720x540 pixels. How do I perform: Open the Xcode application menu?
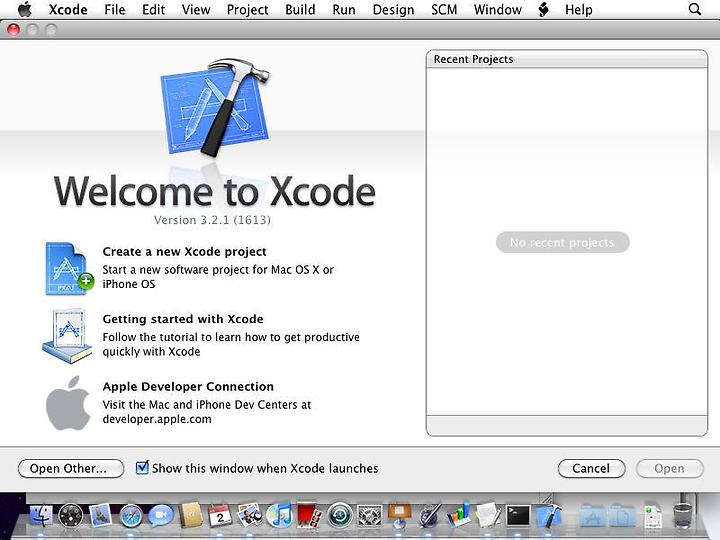(x=68, y=9)
